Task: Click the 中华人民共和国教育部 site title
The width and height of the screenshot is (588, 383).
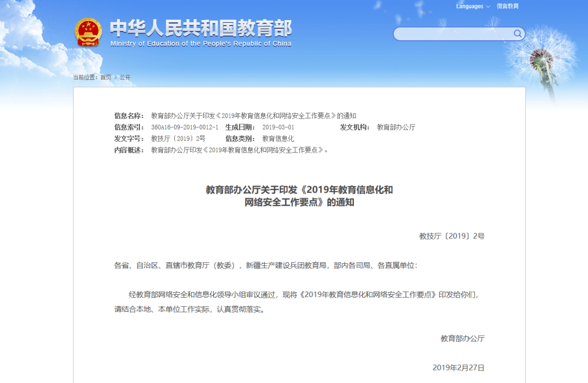Action: 201,28
